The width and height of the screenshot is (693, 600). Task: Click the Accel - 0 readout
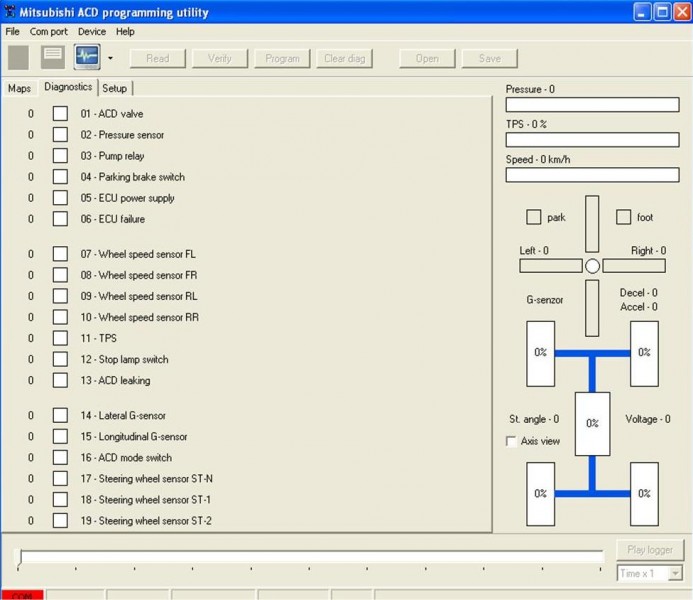pyautogui.click(x=639, y=307)
